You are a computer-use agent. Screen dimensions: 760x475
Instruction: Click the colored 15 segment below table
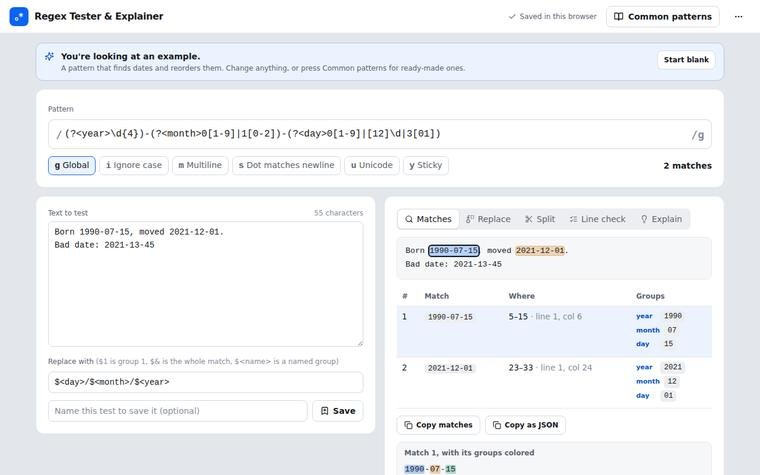[450, 469]
